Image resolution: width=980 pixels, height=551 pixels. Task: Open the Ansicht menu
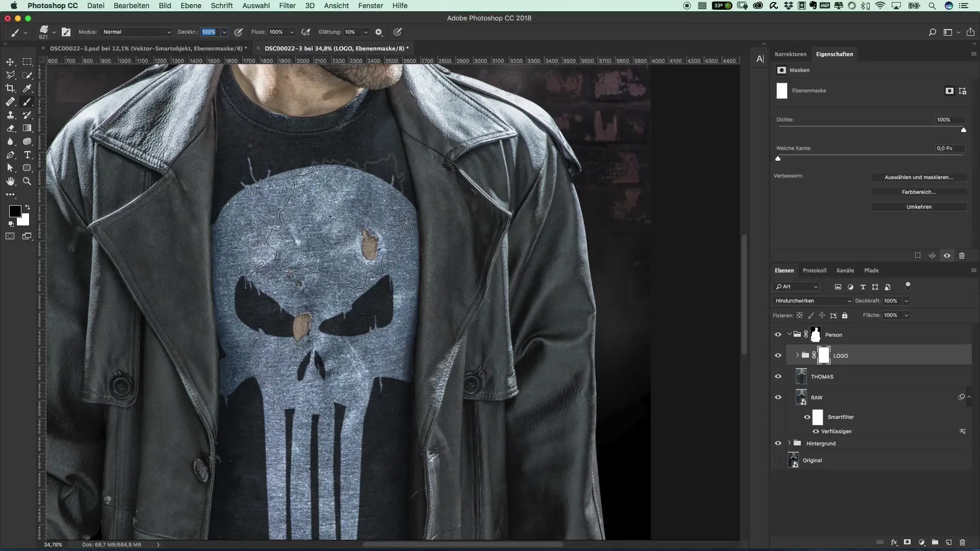point(336,6)
